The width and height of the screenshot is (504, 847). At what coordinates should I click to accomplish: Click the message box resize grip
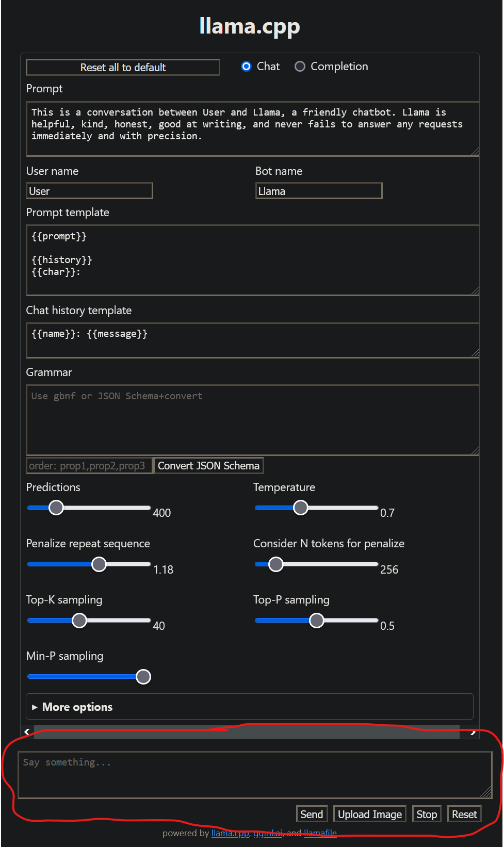click(486, 793)
